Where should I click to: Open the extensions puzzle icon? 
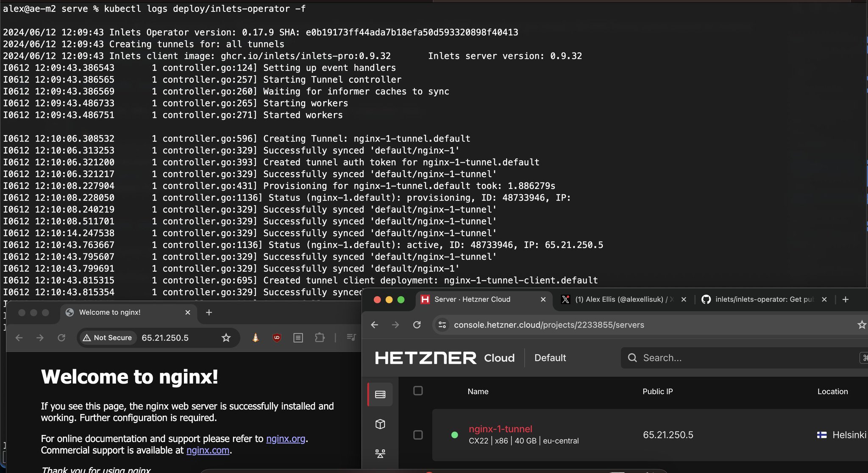click(x=320, y=338)
